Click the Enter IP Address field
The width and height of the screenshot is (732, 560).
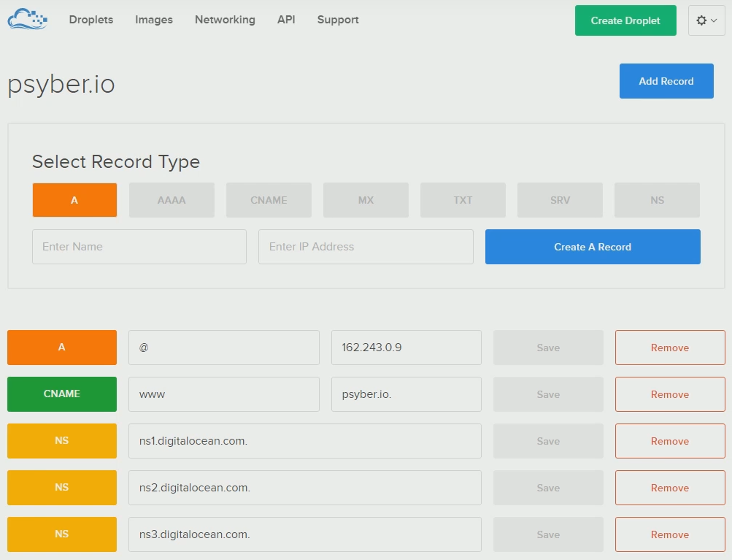point(366,247)
